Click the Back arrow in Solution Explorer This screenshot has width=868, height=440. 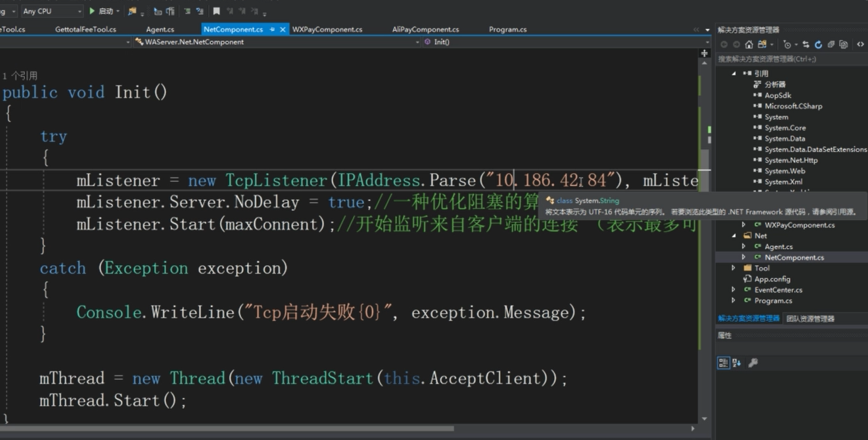click(x=724, y=44)
